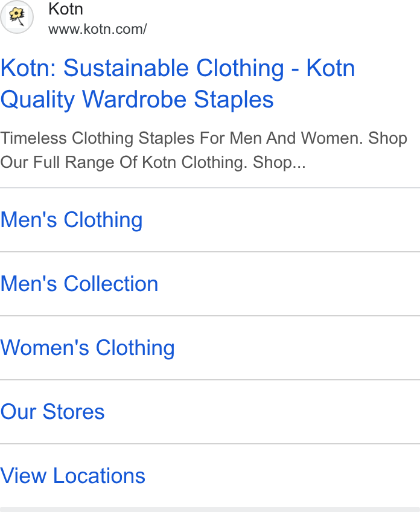The width and height of the screenshot is (420, 512).
Task: Go to the Women's Clothing page
Action: (x=87, y=348)
